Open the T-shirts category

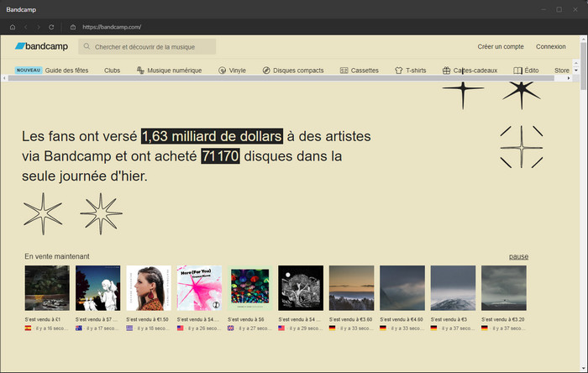[x=416, y=71]
